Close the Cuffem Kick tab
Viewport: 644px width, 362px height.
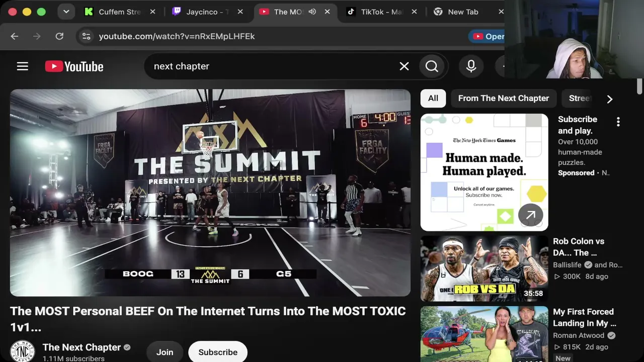tap(153, 12)
